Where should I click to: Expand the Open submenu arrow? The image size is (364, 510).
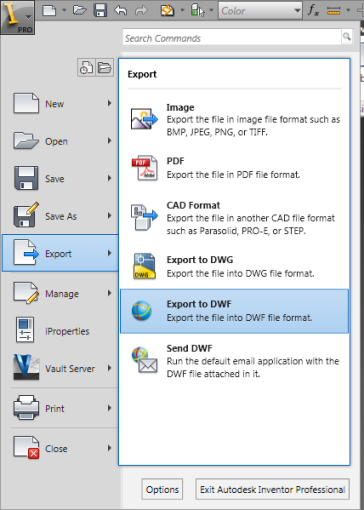[109, 141]
